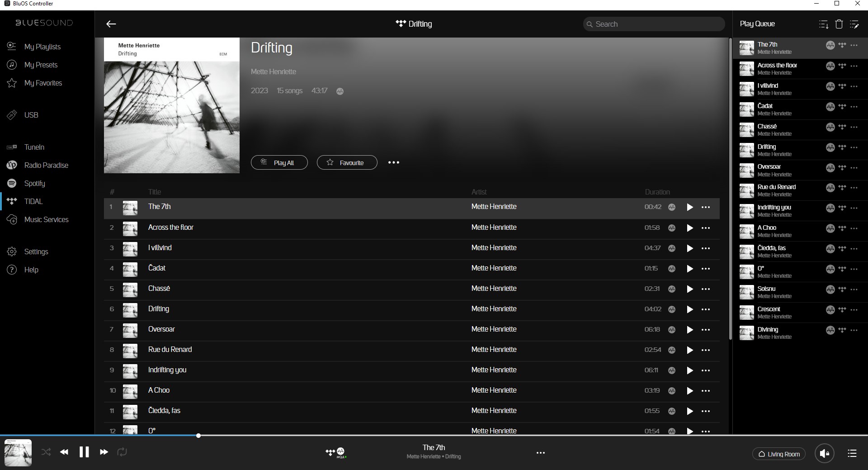Open more options for Čiedda, fas track
This screenshot has height=470, width=868.
(706, 411)
